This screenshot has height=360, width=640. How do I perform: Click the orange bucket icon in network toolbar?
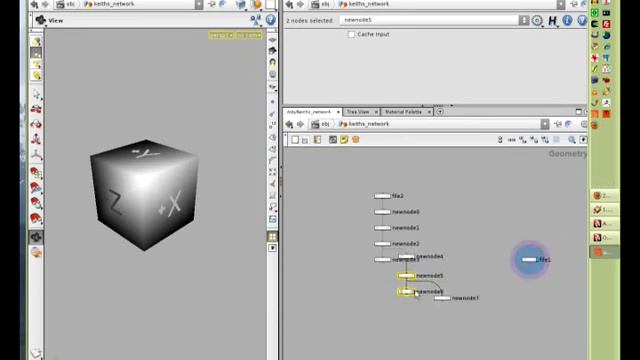tap(356, 140)
